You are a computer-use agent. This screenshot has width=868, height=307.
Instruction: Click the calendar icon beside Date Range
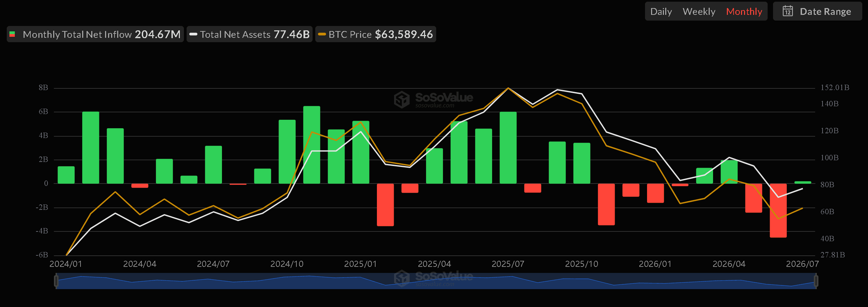787,11
